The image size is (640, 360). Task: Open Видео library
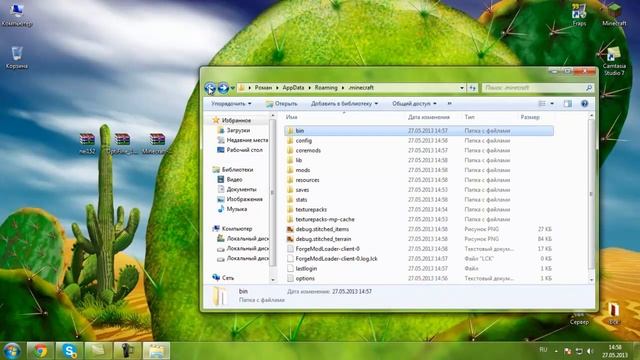[x=234, y=179]
